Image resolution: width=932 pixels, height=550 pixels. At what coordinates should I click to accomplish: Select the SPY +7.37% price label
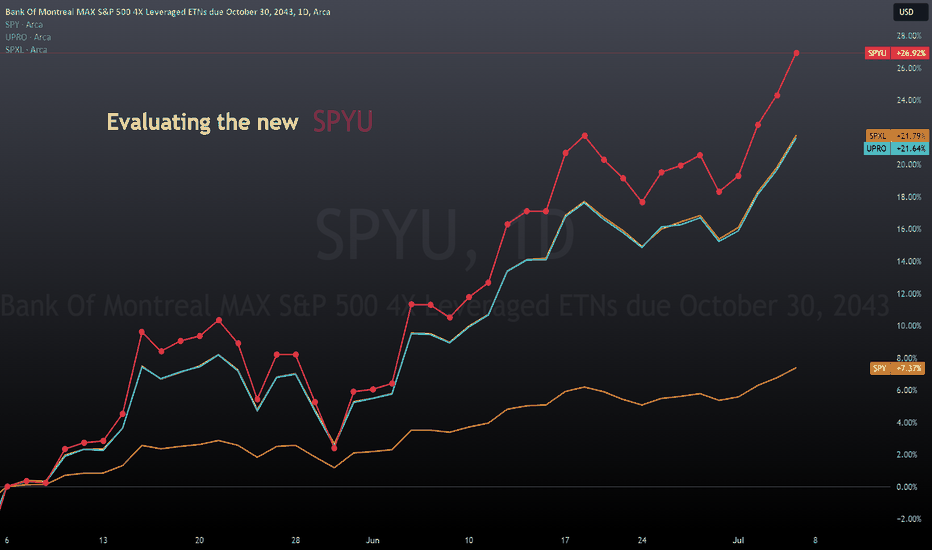[x=898, y=368]
